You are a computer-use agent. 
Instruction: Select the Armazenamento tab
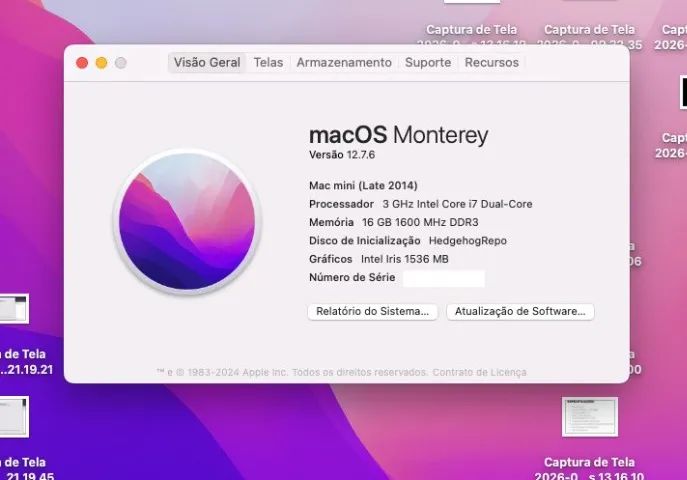[344, 63]
